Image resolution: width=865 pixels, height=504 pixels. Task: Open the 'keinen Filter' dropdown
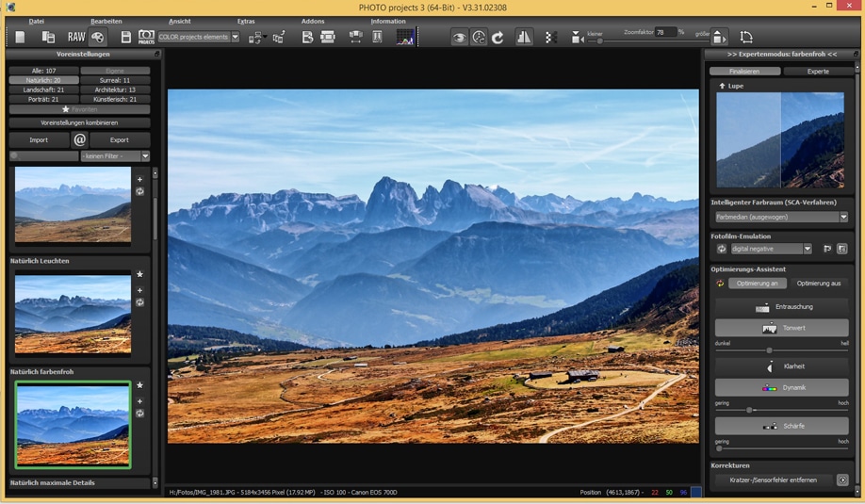(x=145, y=156)
